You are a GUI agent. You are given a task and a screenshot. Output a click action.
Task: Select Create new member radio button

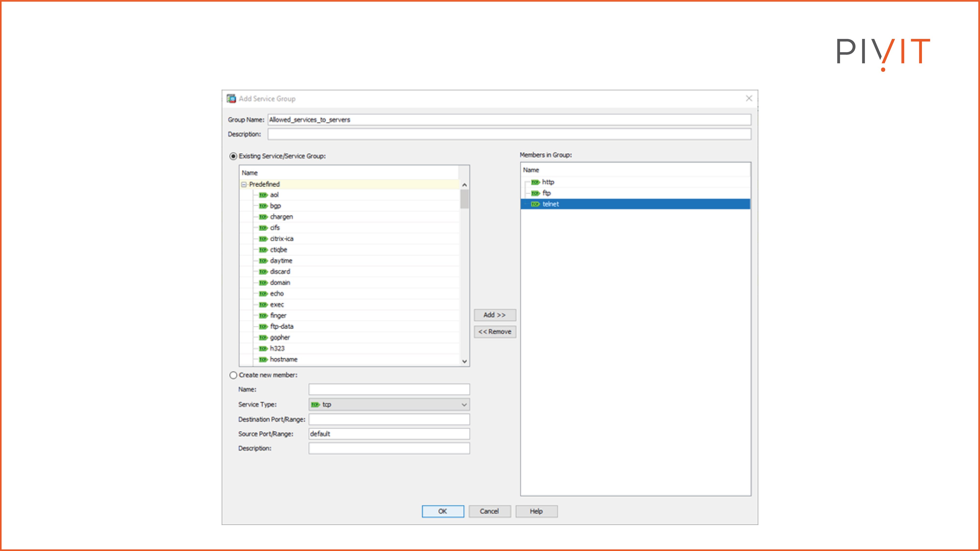[233, 375]
